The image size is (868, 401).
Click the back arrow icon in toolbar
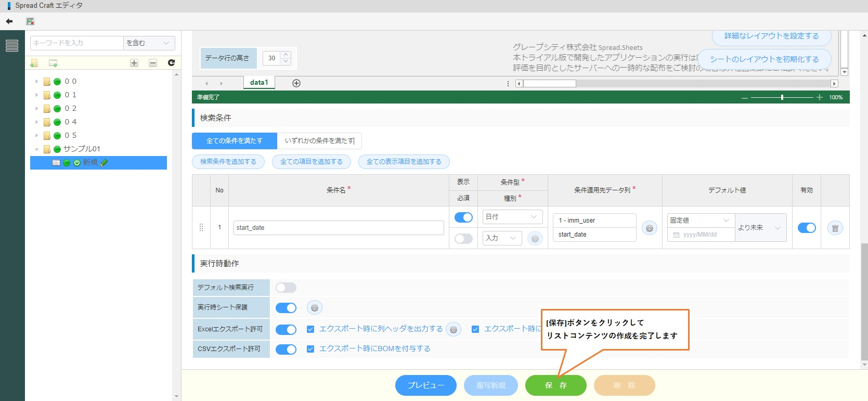pyautogui.click(x=9, y=21)
